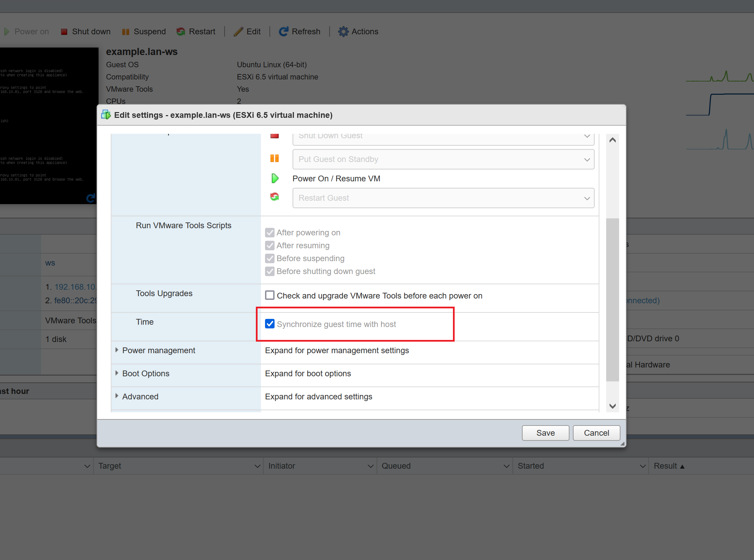The width and height of the screenshot is (754, 560).
Task: Open the Restart Guest dropdown
Action: coord(443,198)
